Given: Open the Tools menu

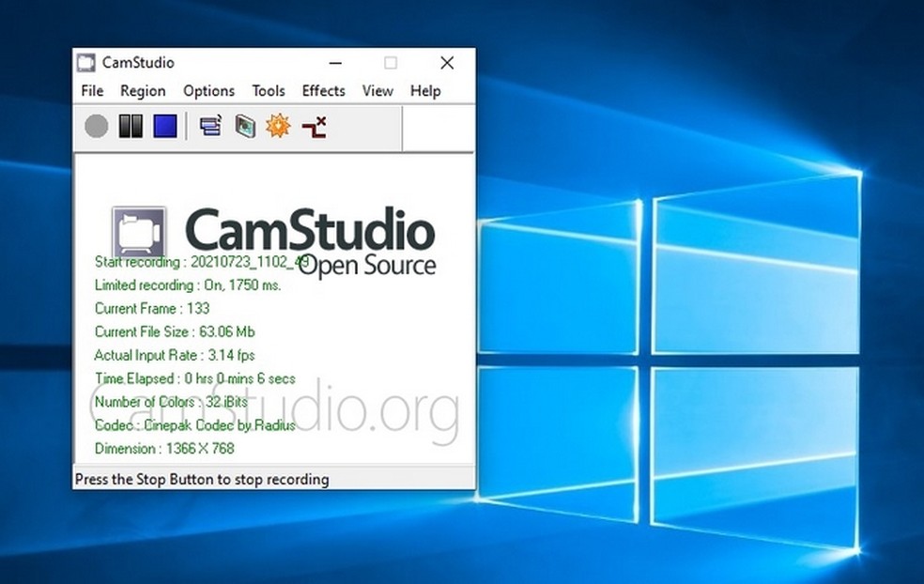Looking at the screenshot, I should (x=268, y=91).
